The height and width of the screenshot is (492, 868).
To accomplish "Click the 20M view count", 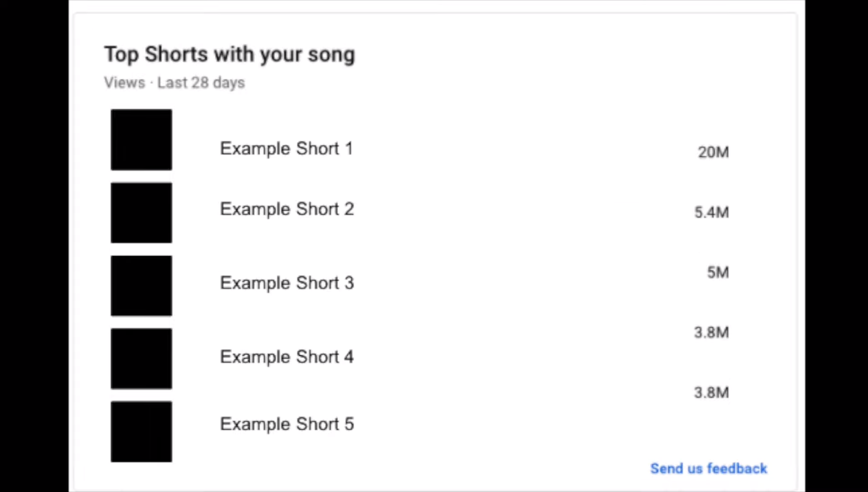I will point(713,152).
